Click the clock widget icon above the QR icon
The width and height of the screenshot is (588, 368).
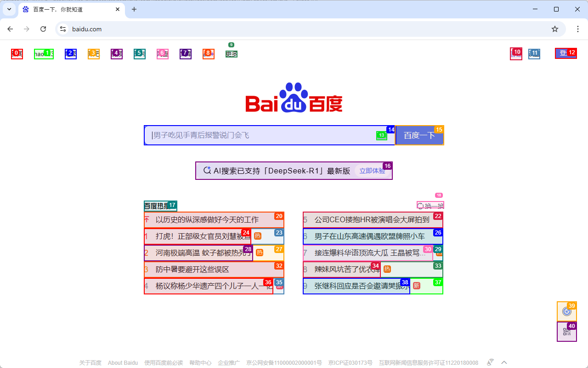pyautogui.click(x=566, y=311)
